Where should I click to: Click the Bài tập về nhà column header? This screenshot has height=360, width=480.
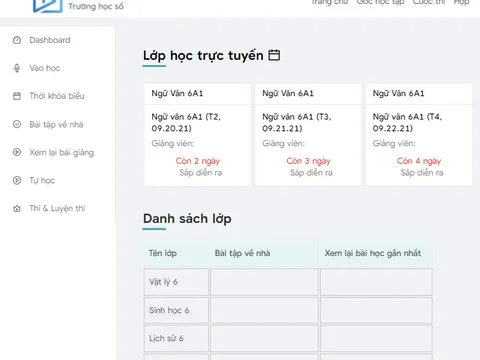point(242,253)
